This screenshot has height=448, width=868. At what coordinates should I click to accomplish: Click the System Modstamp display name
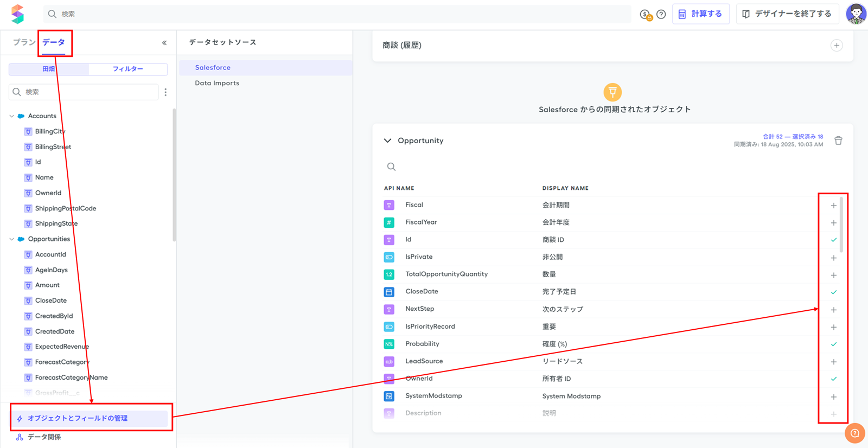(x=571, y=396)
